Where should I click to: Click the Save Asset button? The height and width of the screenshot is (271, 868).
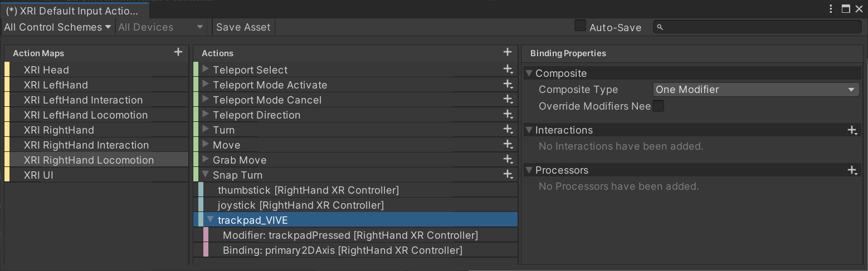click(243, 27)
